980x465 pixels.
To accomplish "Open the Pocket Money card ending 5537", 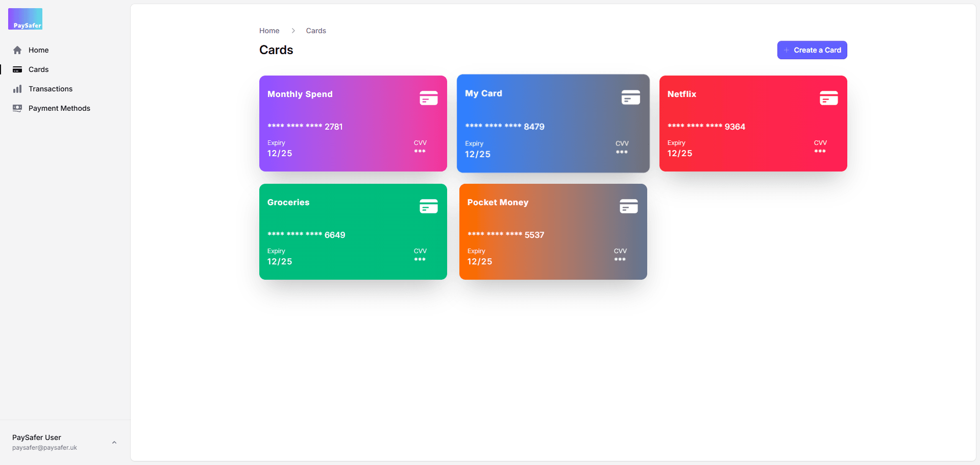I will pyautogui.click(x=553, y=232).
